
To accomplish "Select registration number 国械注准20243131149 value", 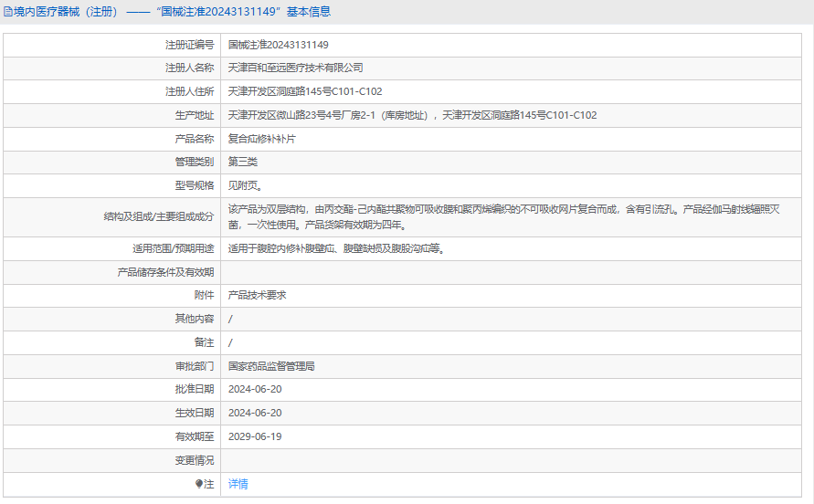I will [x=279, y=45].
